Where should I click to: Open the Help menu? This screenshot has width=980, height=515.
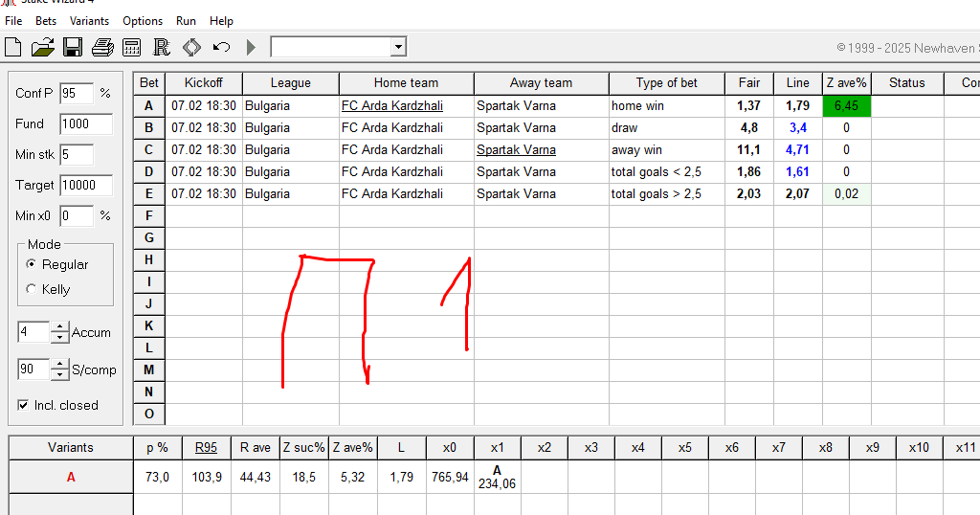[221, 21]
